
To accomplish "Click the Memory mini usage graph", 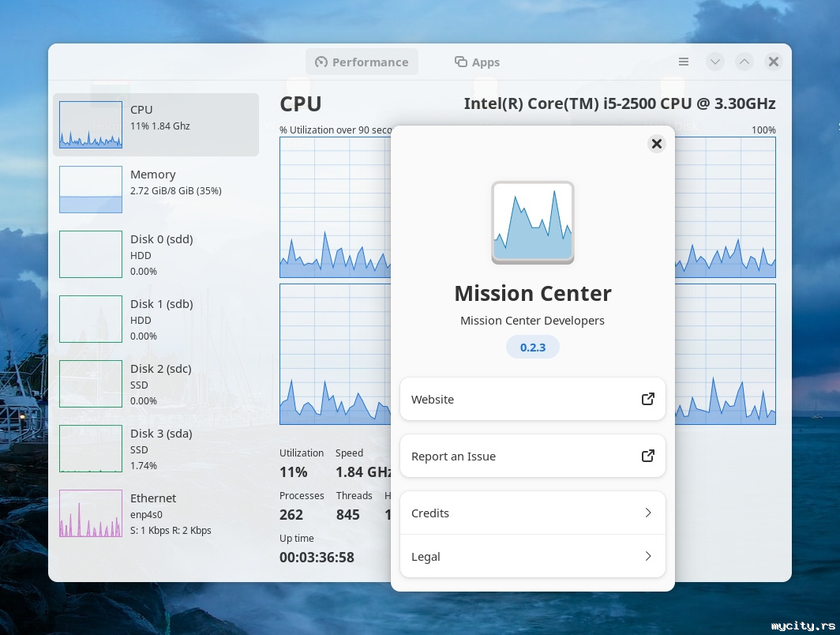I will [91, 190].
